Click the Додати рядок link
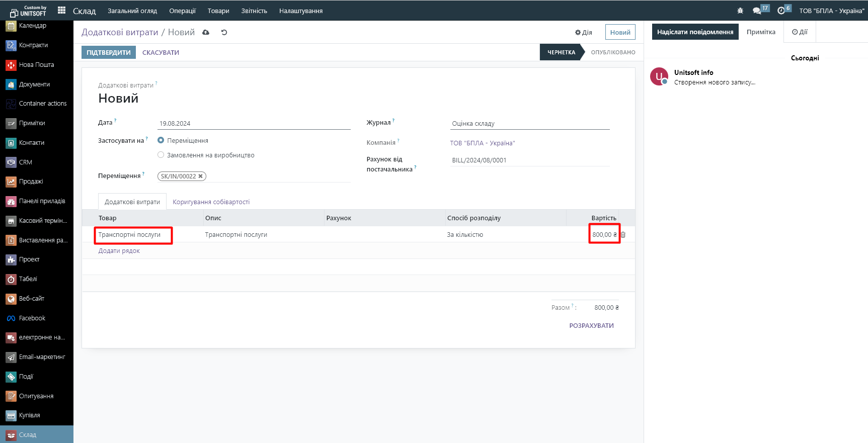The height and width of the screenshot is (443, 868). point(119,250)
